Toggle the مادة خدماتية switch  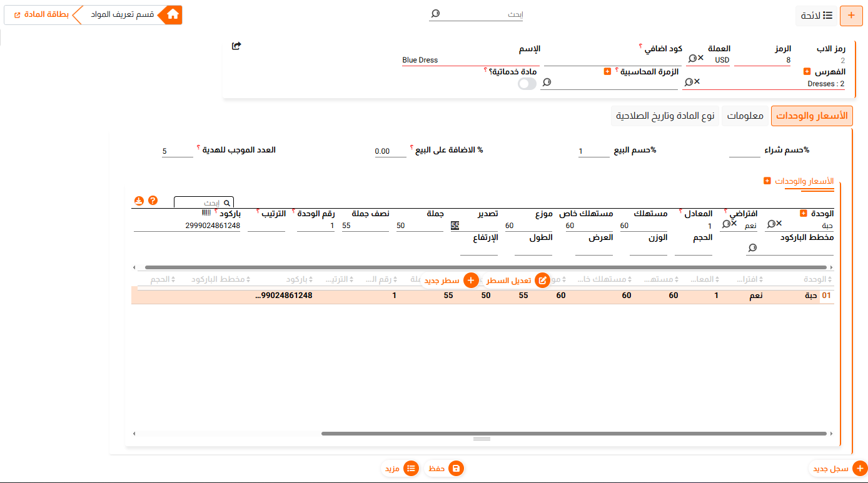(527, 84)
